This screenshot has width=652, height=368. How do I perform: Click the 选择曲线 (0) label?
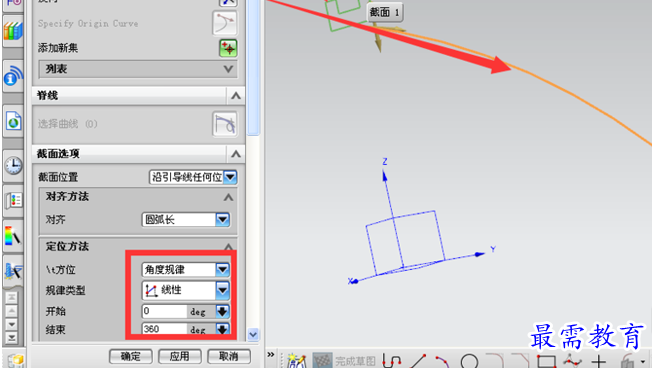click(67, 124)
